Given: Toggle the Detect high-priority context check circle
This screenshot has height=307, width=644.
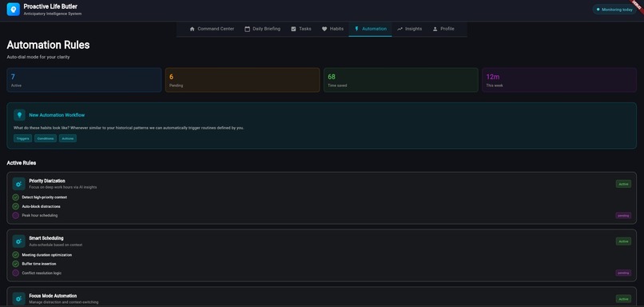Looking at the screenshot, I should pos(16,197).
